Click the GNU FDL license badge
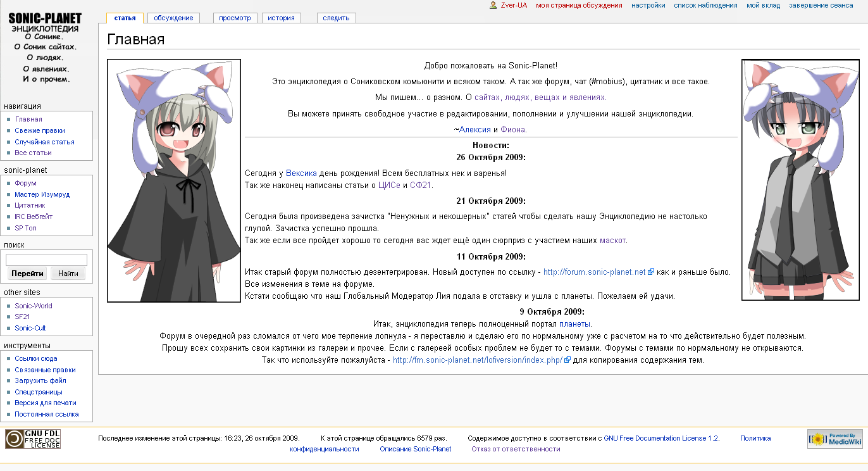The height and width of the screenshot is (471, 868). pyautogui.click(x=33, y=439)
